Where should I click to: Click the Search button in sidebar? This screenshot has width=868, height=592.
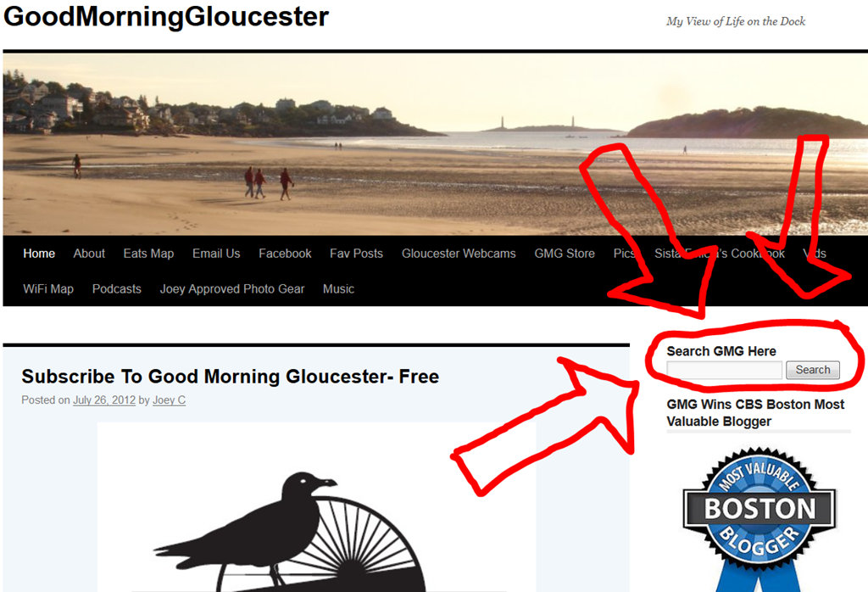(813, 370)
